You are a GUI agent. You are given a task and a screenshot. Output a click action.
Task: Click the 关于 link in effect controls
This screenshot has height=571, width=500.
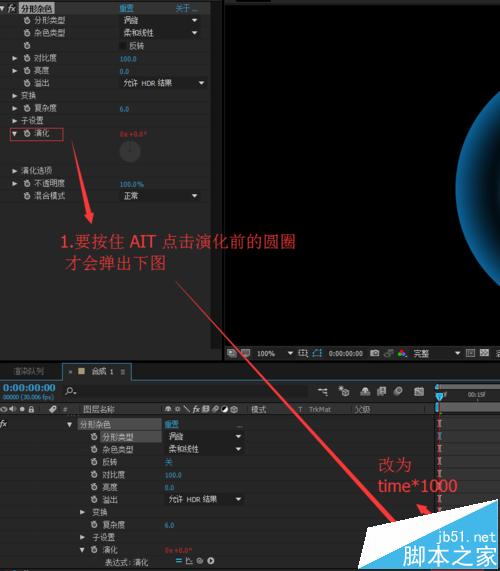click(x=186, y=8)
